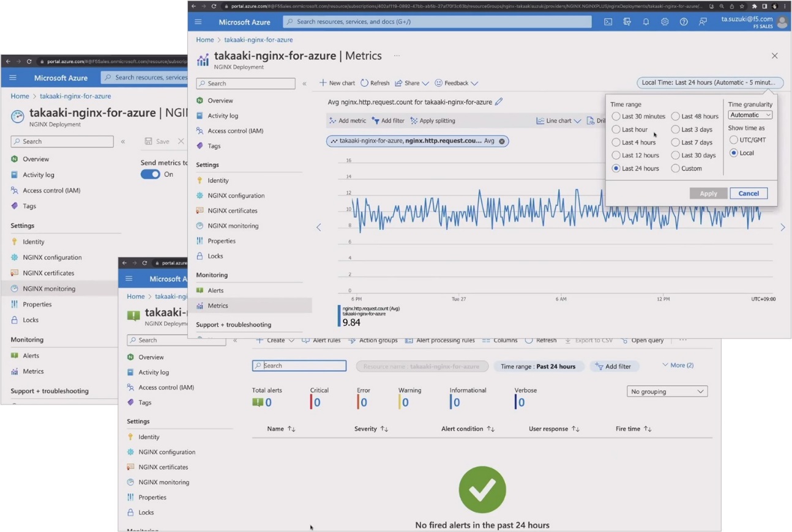Screen dimensions: 792x532
Task: Click the account avatar next to ta.suzuki@f5.com
Action: pyautogui.click(x=782, y=22)
